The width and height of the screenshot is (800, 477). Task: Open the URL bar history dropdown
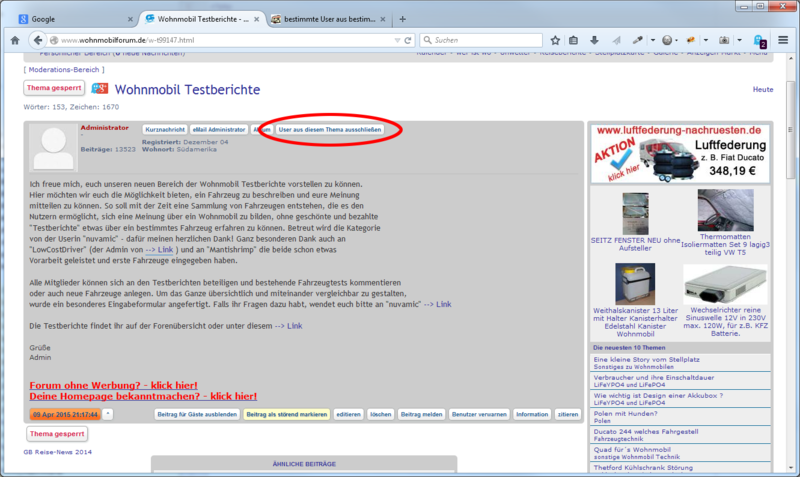397,40
